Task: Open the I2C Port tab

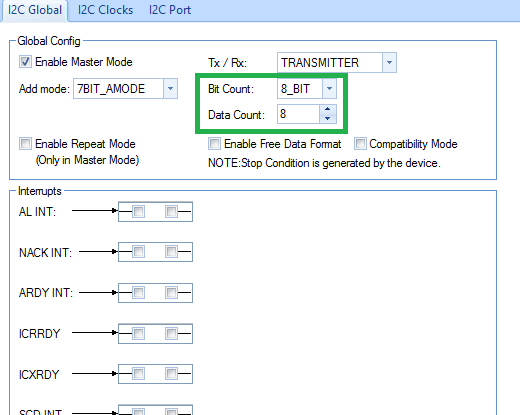Action: (x=170, y=10)
